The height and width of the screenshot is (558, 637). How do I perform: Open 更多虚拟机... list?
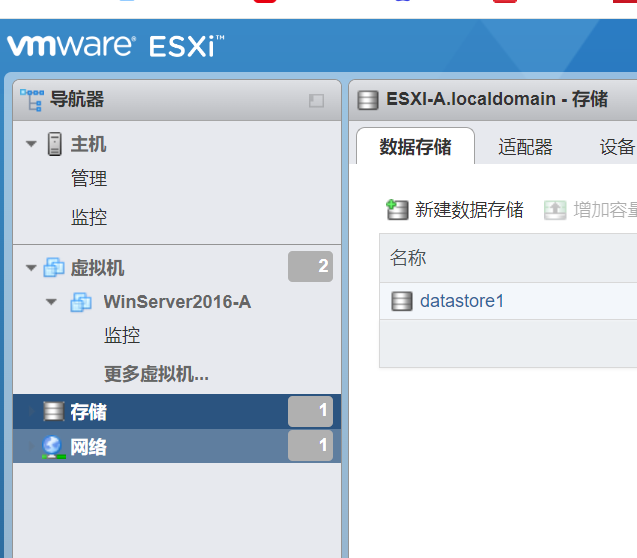click(156, 374)
